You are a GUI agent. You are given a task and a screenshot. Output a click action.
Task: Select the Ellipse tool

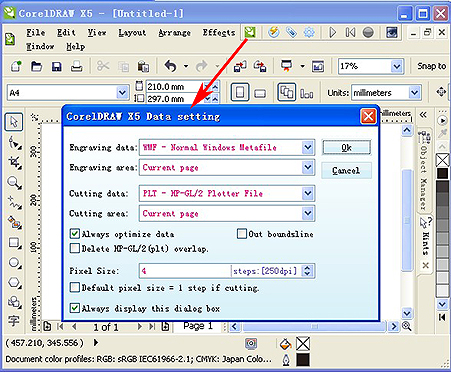click(x=14, y=263)
